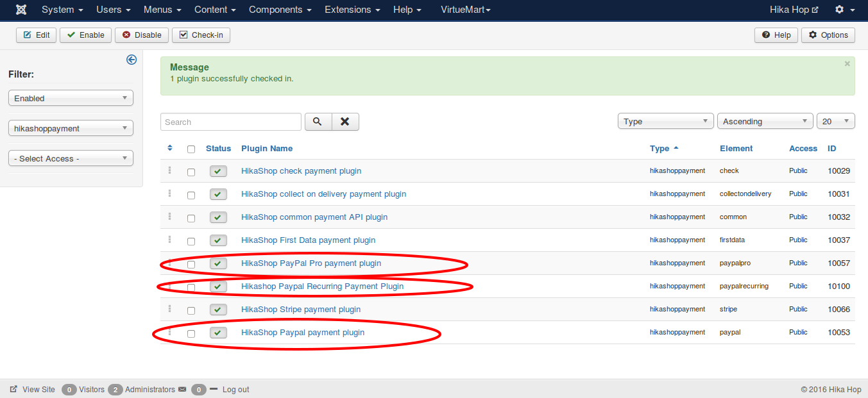Click the Options toolbar button
This screenshot has width=868, height=398.
pyautogui.click(x=828, y=35)
